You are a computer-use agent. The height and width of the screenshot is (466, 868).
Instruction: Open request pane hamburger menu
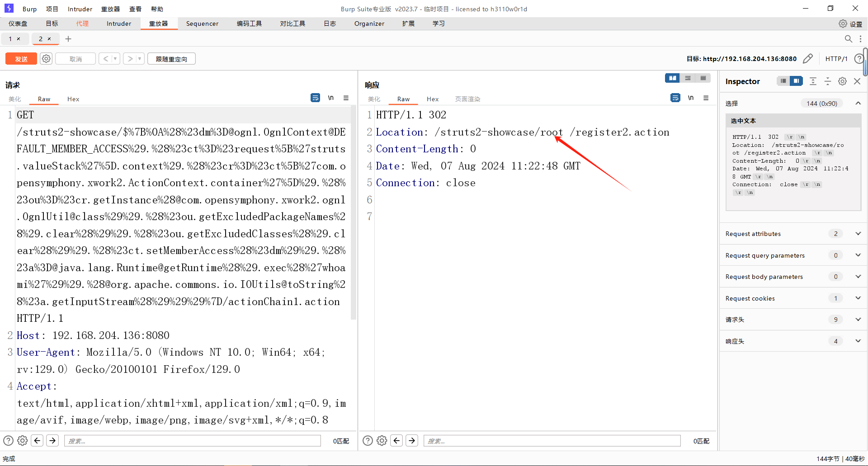[x=346, y=98]
